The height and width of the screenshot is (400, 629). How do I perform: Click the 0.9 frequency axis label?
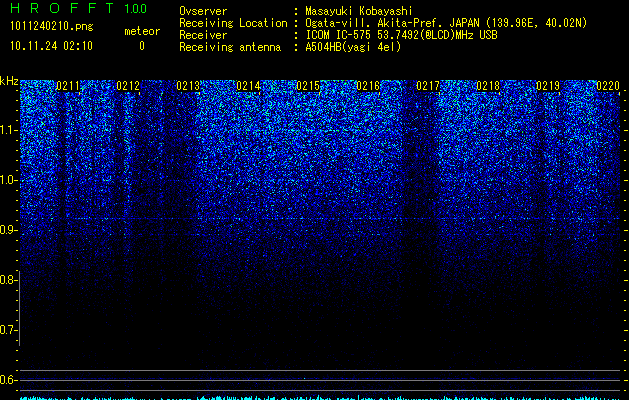coord(7,230)
